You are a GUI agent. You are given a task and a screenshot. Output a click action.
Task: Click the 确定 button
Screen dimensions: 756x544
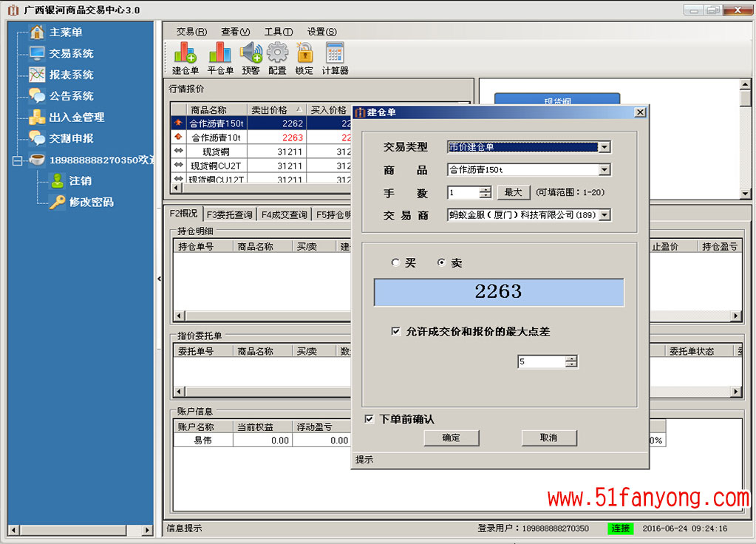coord(451,438)
